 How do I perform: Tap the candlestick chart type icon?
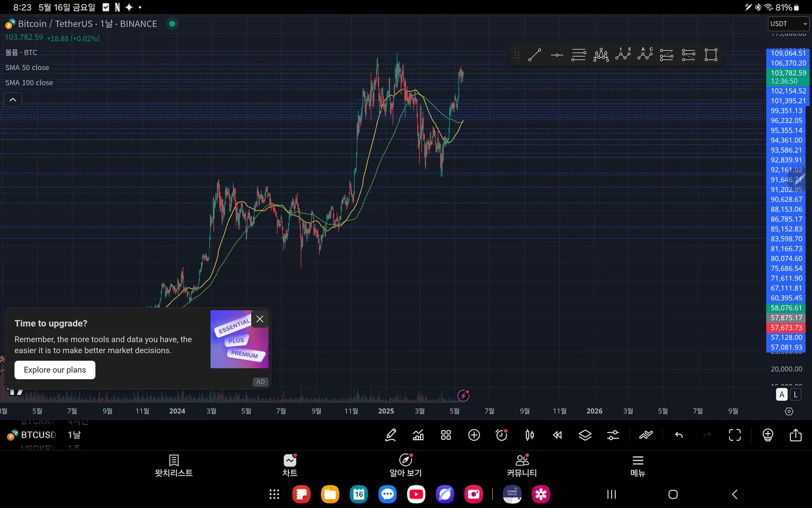click(529, 435)
